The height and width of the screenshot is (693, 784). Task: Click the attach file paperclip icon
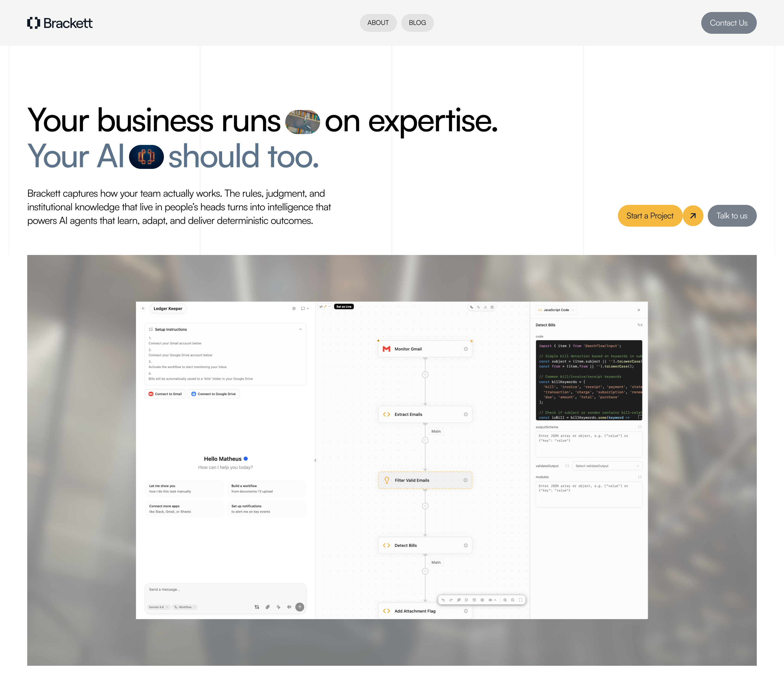coord(267,607)
